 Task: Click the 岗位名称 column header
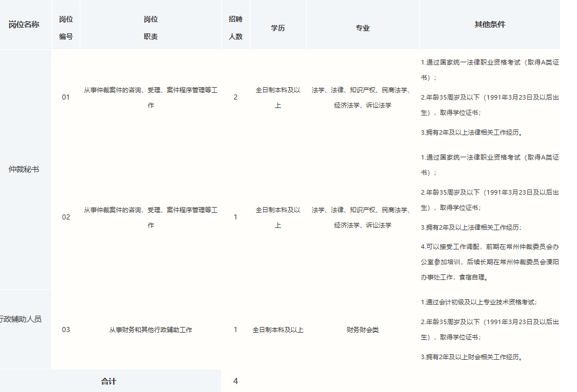coord(24,25)
